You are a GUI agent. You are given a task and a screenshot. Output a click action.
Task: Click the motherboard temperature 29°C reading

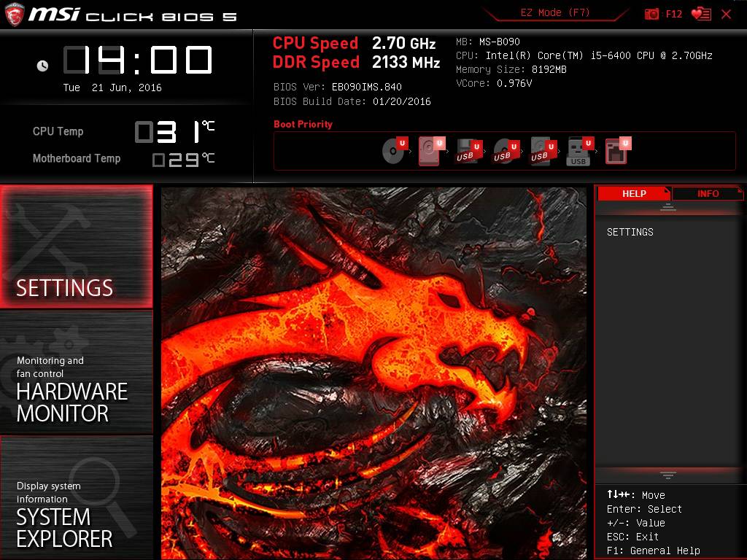click(183, 159)
